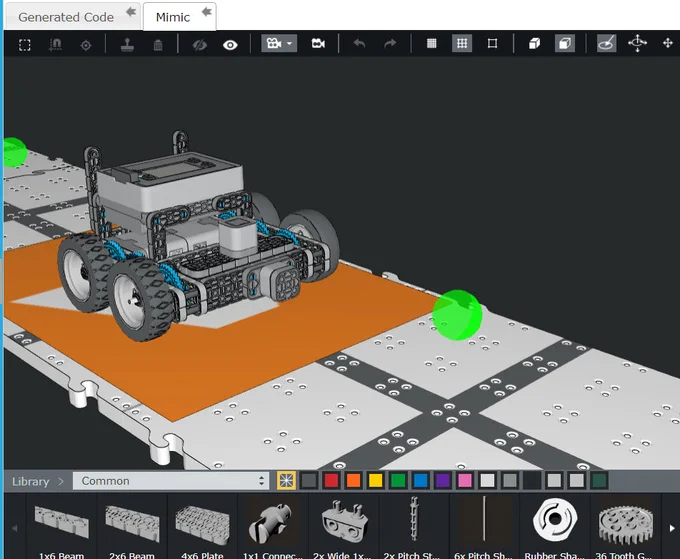Open the Common library dropdown
Screen dimensions: 680x559
click(171, 481)
